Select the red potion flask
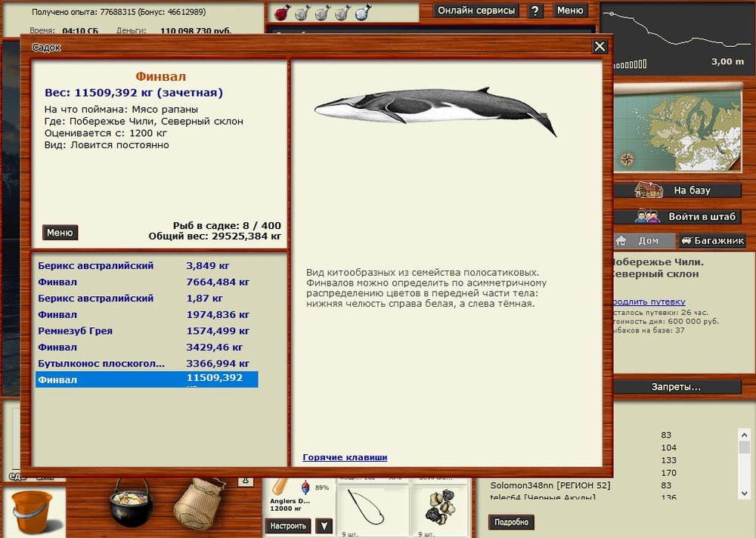Screen dimensions: 756x538 point(282,12)
